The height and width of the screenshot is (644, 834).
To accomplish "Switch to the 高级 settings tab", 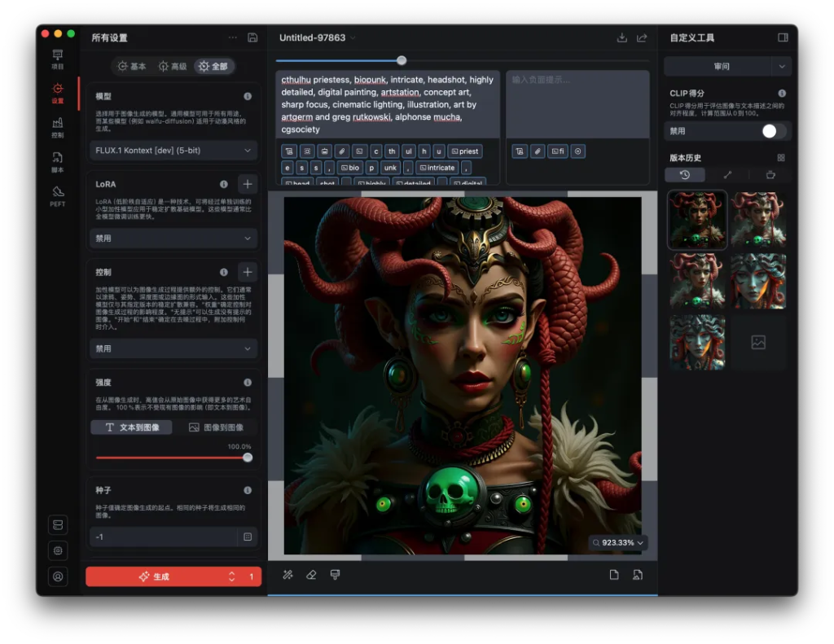I will 173,67.
